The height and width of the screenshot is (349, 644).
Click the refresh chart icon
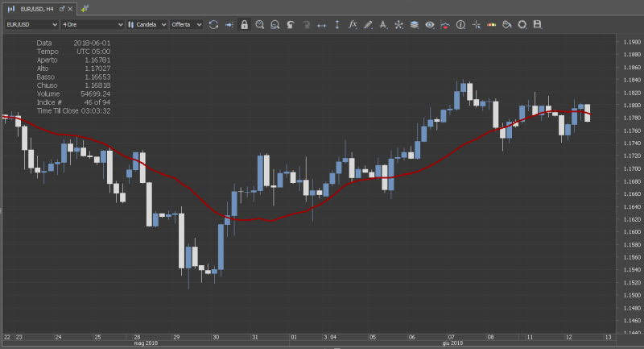pos(213,25)
